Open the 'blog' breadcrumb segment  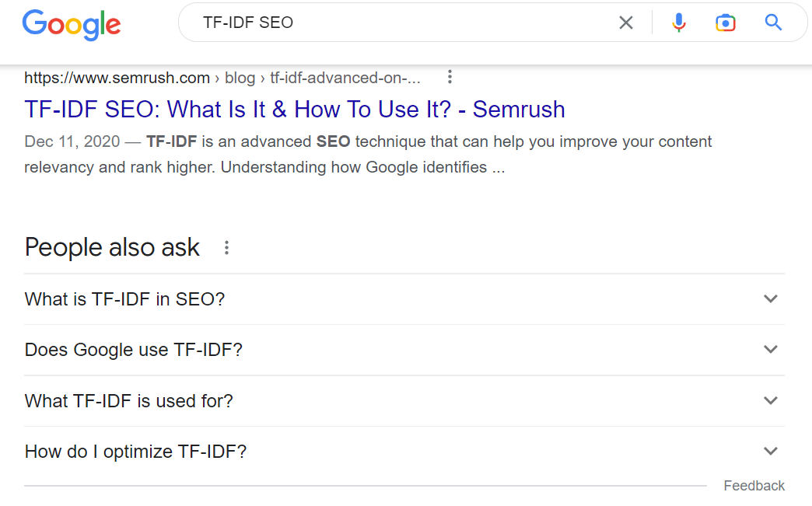point(240,78)
